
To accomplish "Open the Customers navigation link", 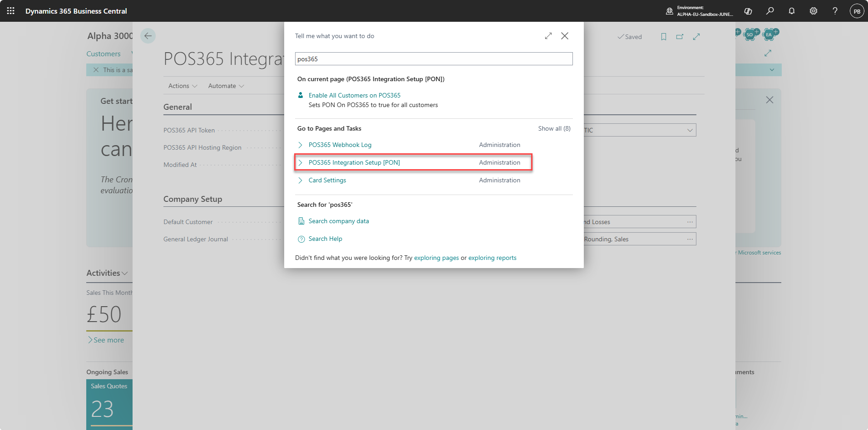I will (104, 54).
